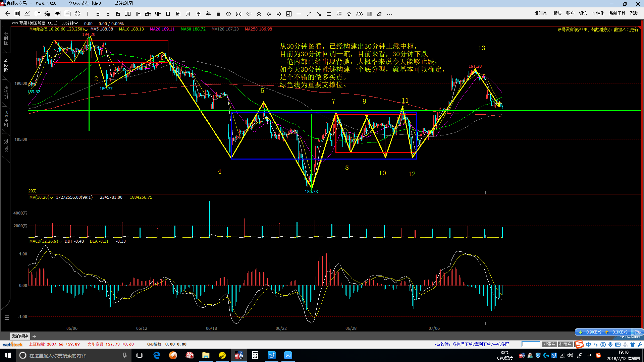Select the 我的板块 bottom tab
Viewport: 644px width, 362px height.
[x=20, y=336]
